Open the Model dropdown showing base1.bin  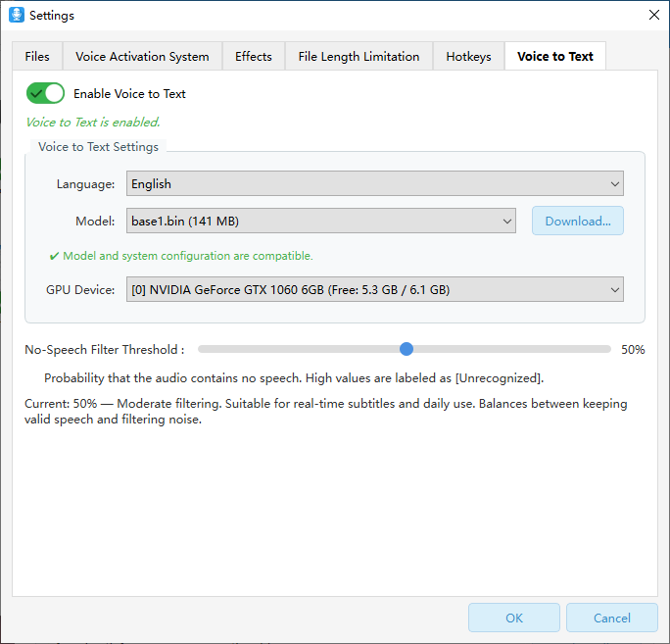click(321, 221)
